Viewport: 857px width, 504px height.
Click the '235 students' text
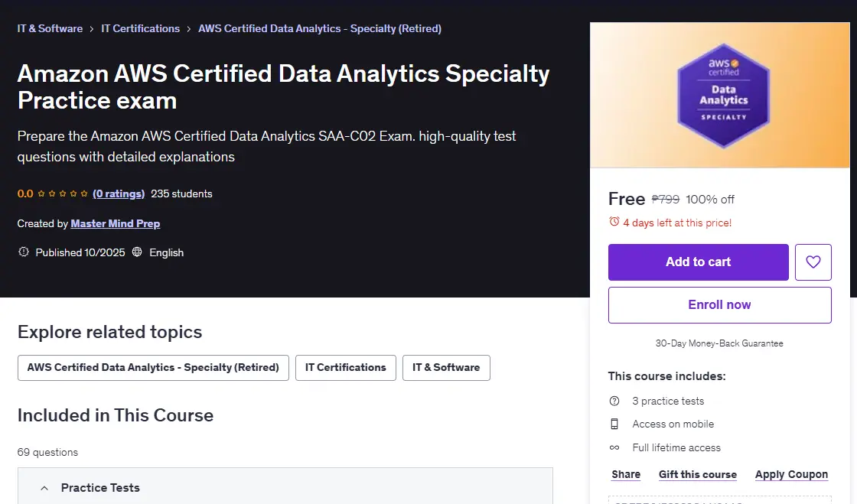181,193
